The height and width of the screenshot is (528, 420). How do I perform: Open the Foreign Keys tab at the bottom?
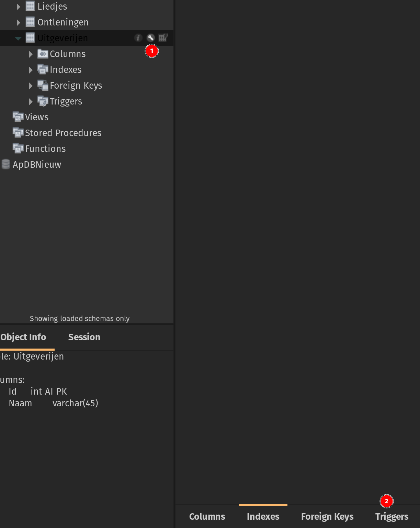click(x=327, y=517)
